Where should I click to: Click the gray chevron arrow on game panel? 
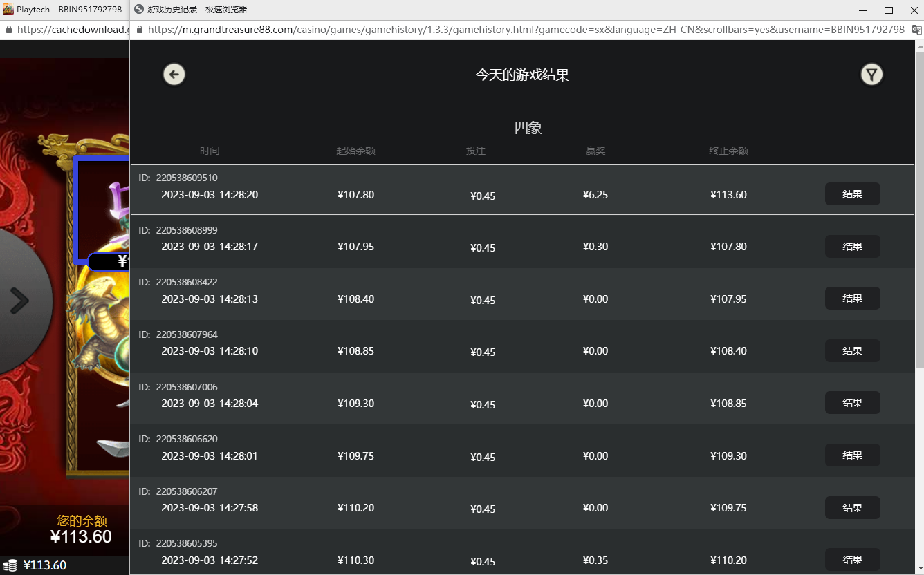click(x=19, y=301)
